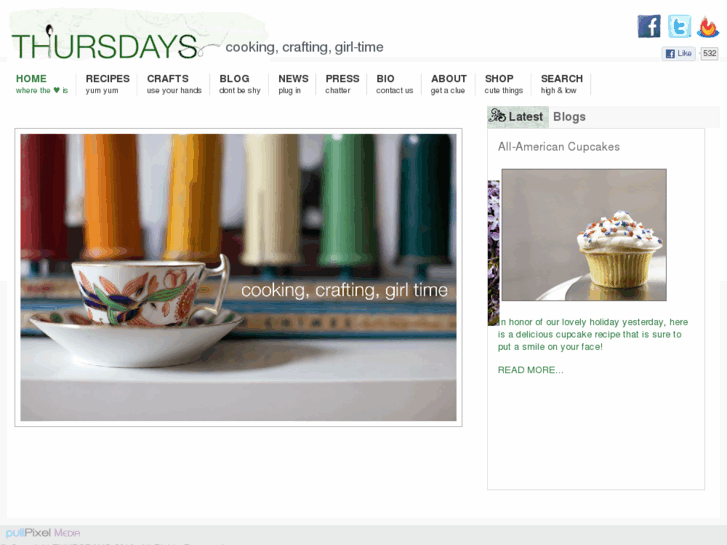Select NEWS plug in menu item
Viewport: 727px width, 545px height.
coord(293,84)
